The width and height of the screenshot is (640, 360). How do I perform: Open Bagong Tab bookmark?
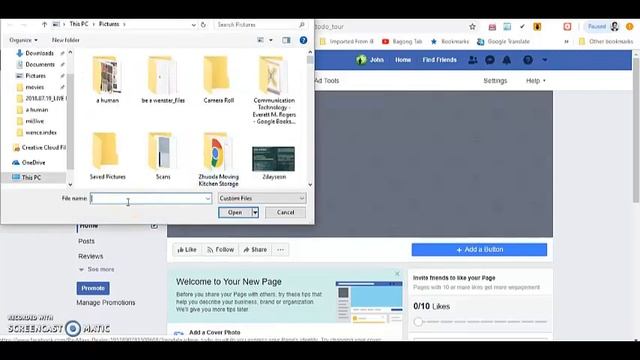(x=402, y=42)
